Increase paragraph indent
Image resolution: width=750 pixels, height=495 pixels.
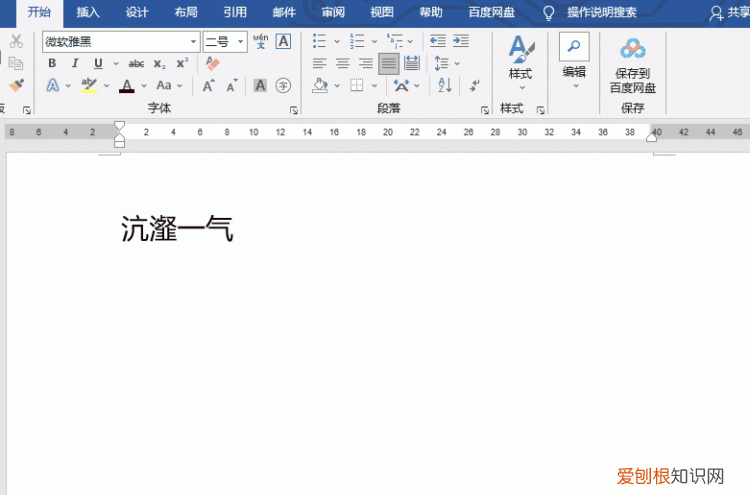[x=461, y=41]
